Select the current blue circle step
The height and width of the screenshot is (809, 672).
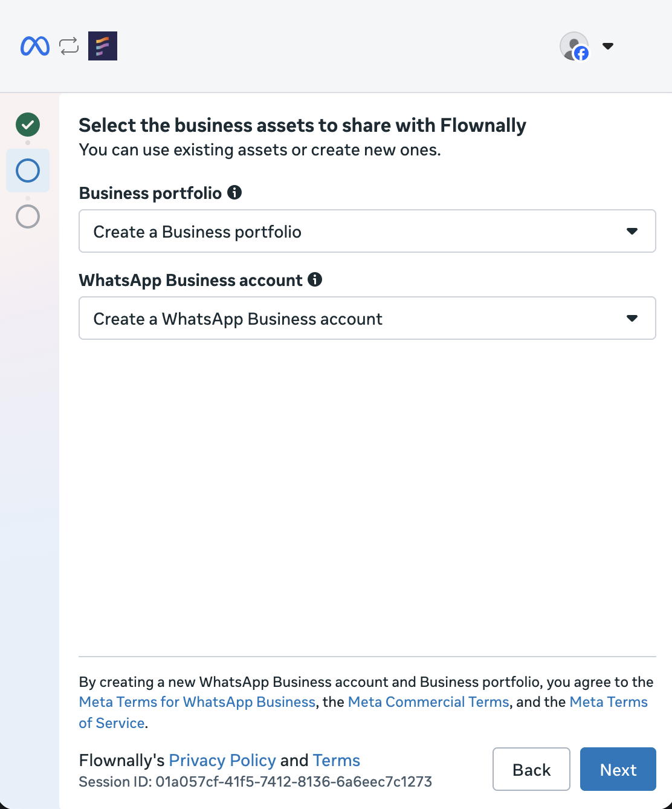28,171
